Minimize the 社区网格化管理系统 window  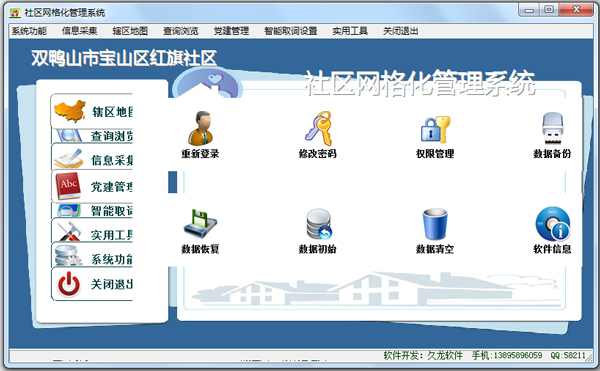click(x=529, y=10)
